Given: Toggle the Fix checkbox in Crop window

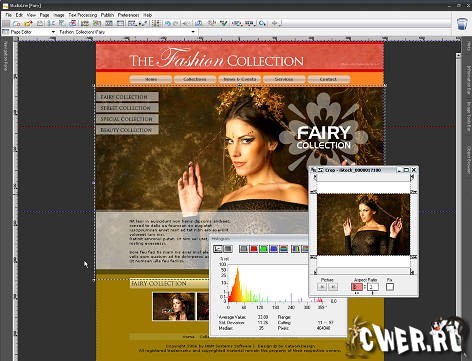Looking at the screenshot, I should click(390, 287).
